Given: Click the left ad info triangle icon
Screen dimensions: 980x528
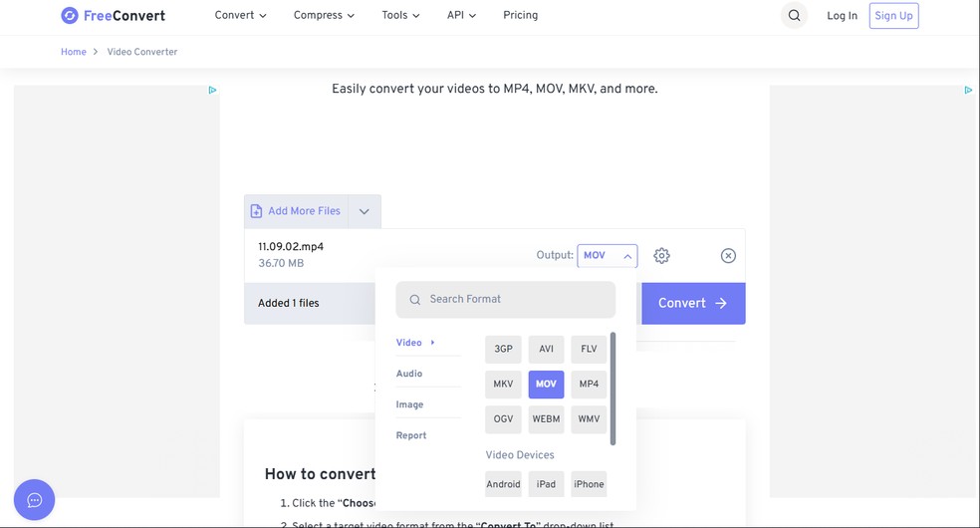Looking at the screenshot, I should click(x=212, y=90).
